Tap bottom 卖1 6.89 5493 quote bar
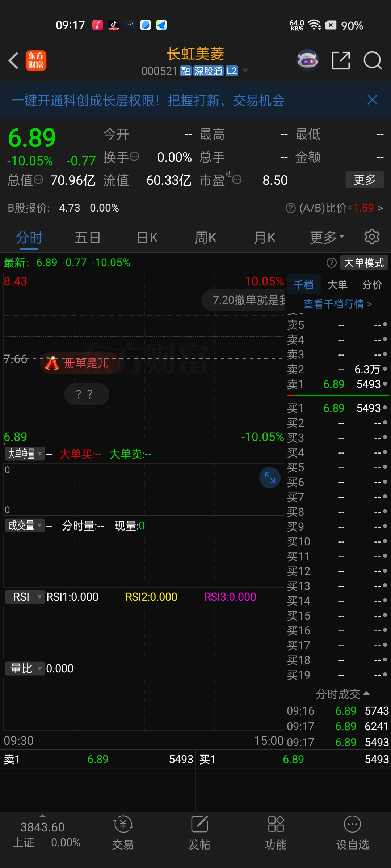 click(98, 759)
